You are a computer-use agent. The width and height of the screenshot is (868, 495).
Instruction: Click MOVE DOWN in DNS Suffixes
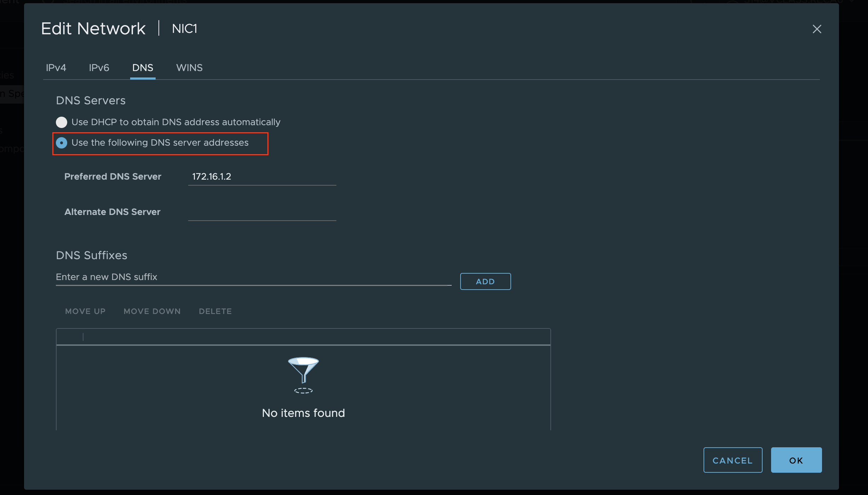pyautogui.click(x=152, y=311)
